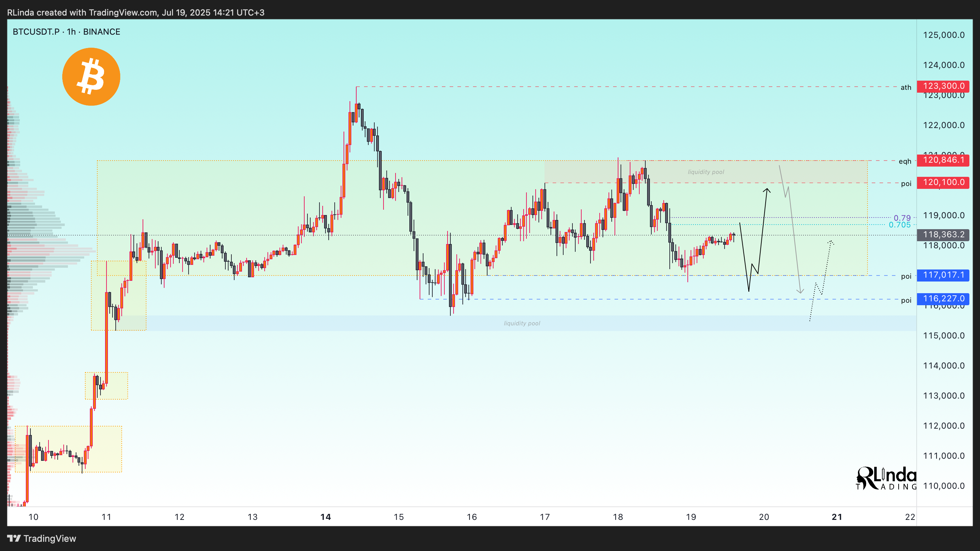Click the 111,000.0 price axis label

[944, 456]
